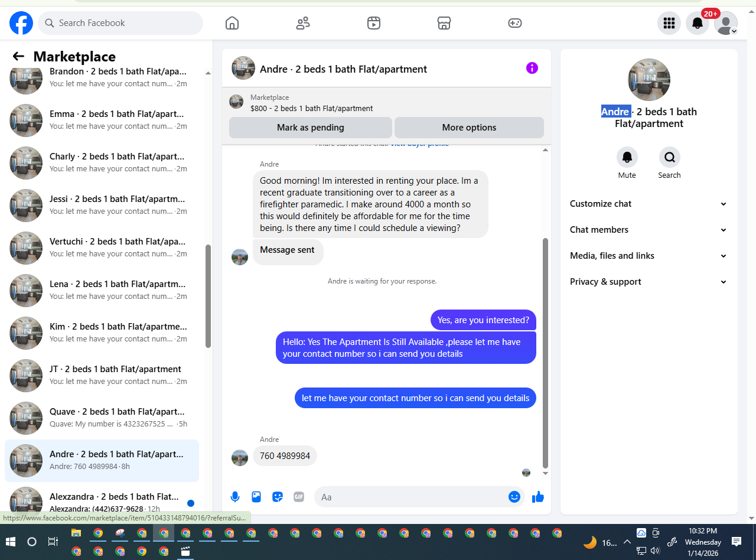Open Kim's apartment conversation
The height and width of the screenshot is (560, 756).
pyautogui.click(x=102, y=333)
